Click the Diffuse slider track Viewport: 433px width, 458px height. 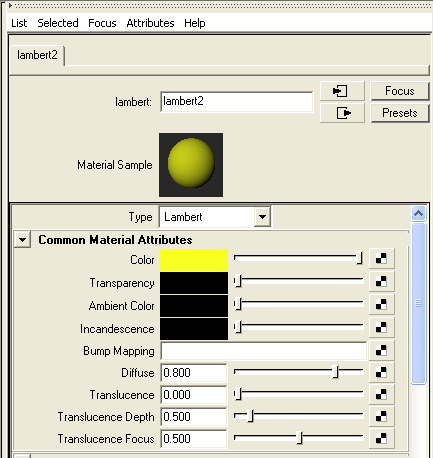point(298,371)
